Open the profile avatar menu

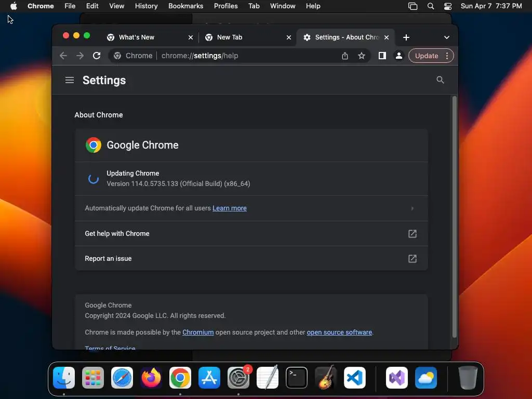point(399,56)
